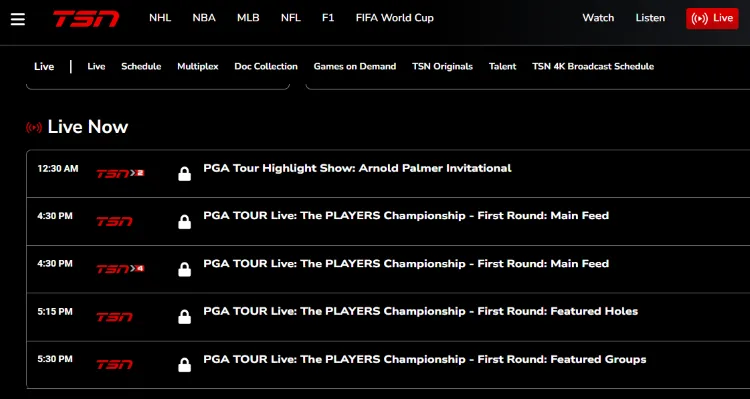Viewport: 750px width, 399px height.
Task: Click the Live Now heading
Action: pyautogui.click(x=88, y=127)
